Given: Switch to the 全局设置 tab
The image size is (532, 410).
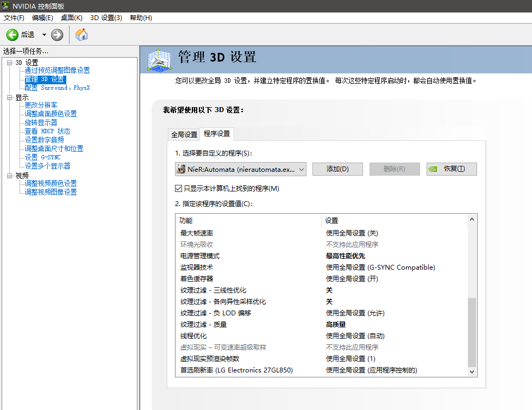Looking at the screenshot, I should [x=184, y=134].
